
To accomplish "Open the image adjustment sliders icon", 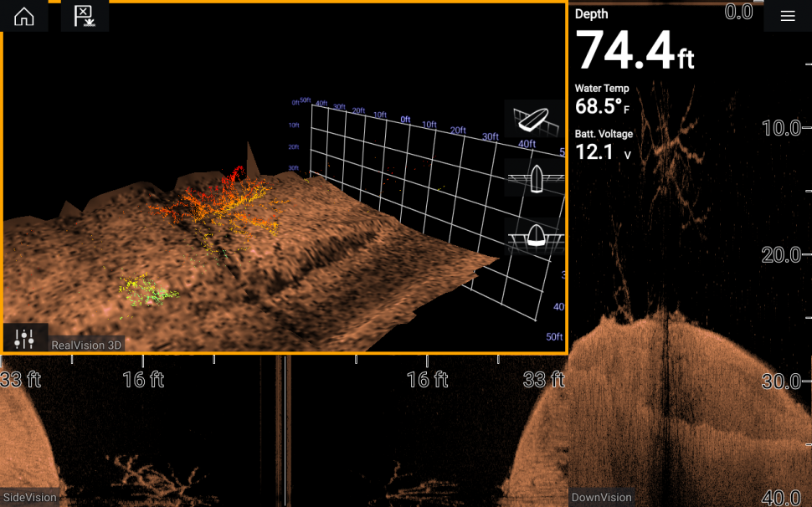I will [24, 338].
